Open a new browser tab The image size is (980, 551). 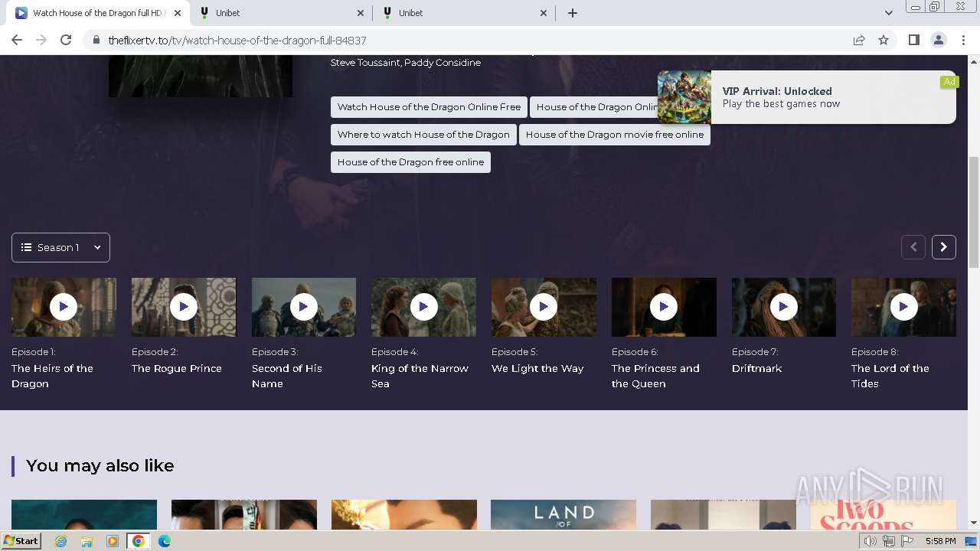[x=573, y=13]
